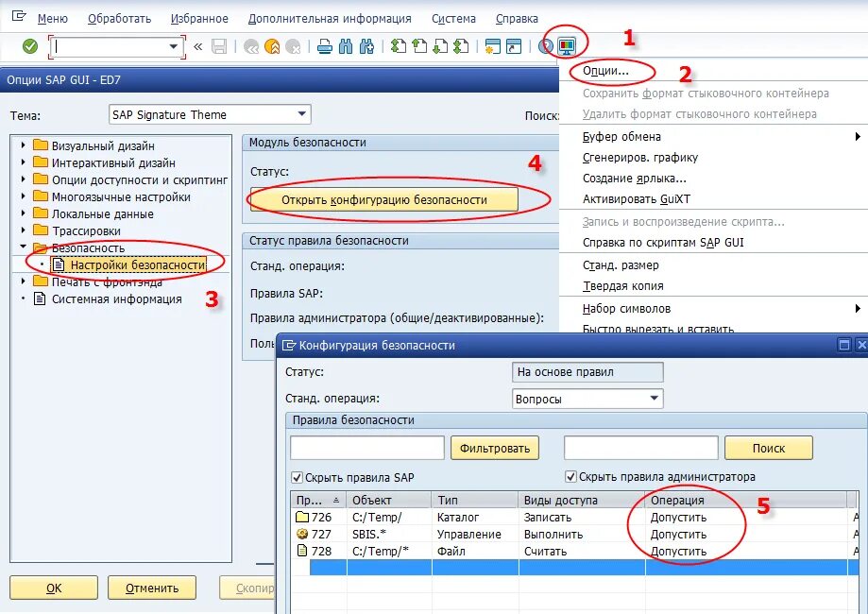Image resolution: width=868 pixels, height=614 pixels.
Task: Expand the Многоязычные настройки tree node
Action: click(23, 196)
